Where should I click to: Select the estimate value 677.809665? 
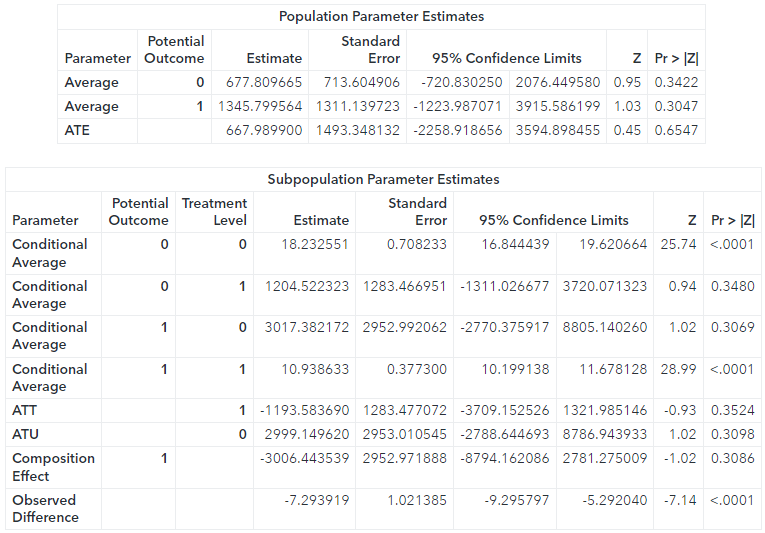(x=264, y=82)
